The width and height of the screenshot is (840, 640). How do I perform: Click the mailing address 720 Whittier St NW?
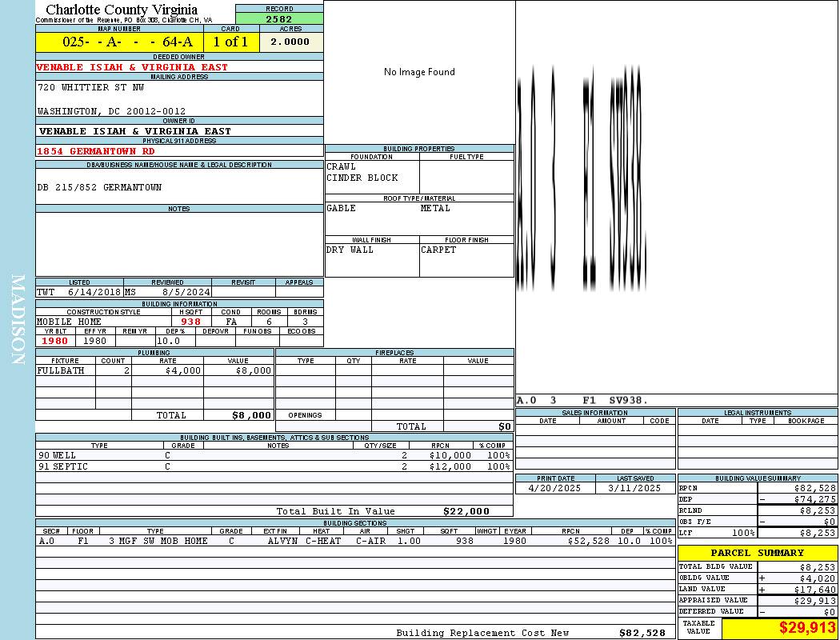click(x=90, y=87)
